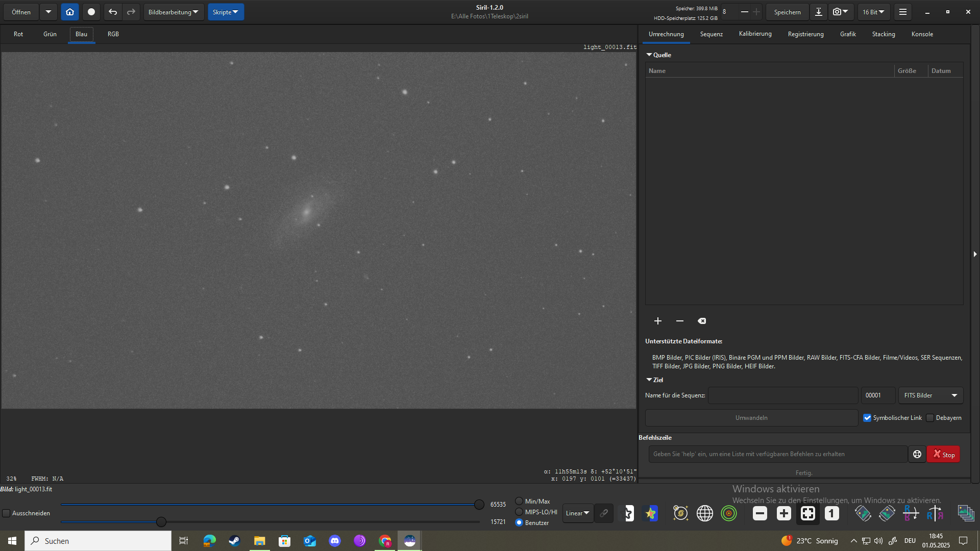Click the livestacking circle icon
Image resolution: width=980 pixels, height=551 pixels.
pos(91,12)
